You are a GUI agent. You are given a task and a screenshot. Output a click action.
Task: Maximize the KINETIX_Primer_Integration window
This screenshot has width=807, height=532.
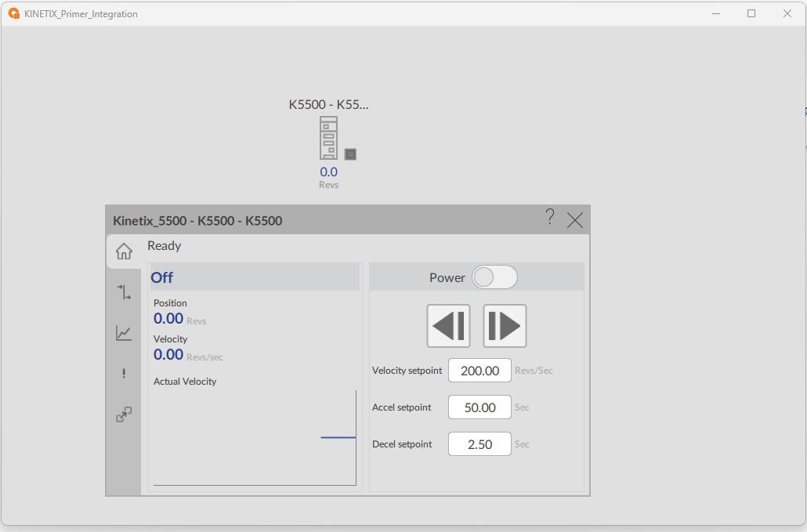coord(751,13)
